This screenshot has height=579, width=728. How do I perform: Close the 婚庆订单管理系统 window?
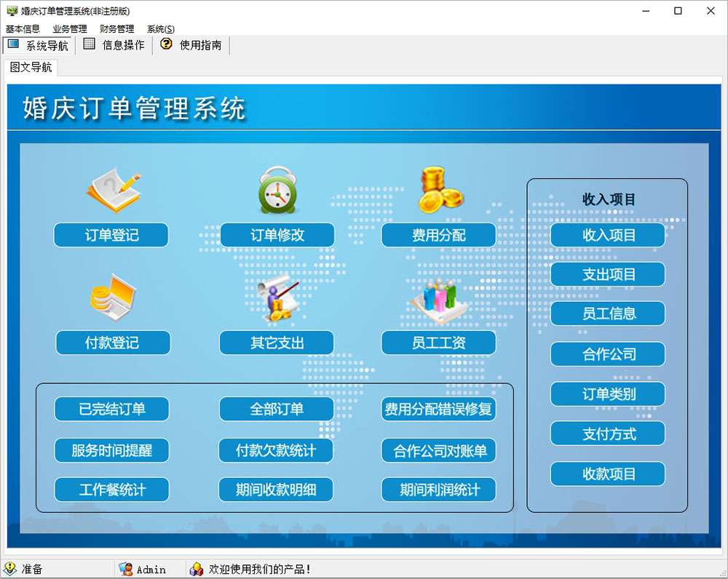point(711,11)
